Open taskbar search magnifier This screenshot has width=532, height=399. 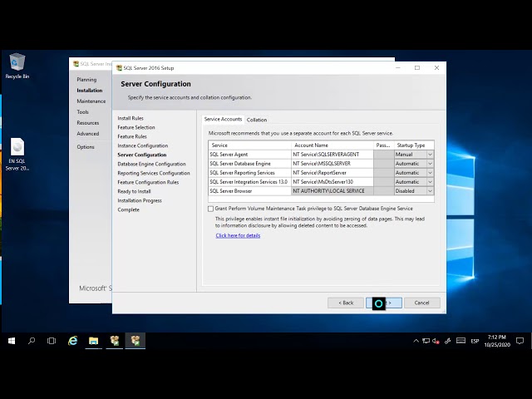tap(32, 341)
